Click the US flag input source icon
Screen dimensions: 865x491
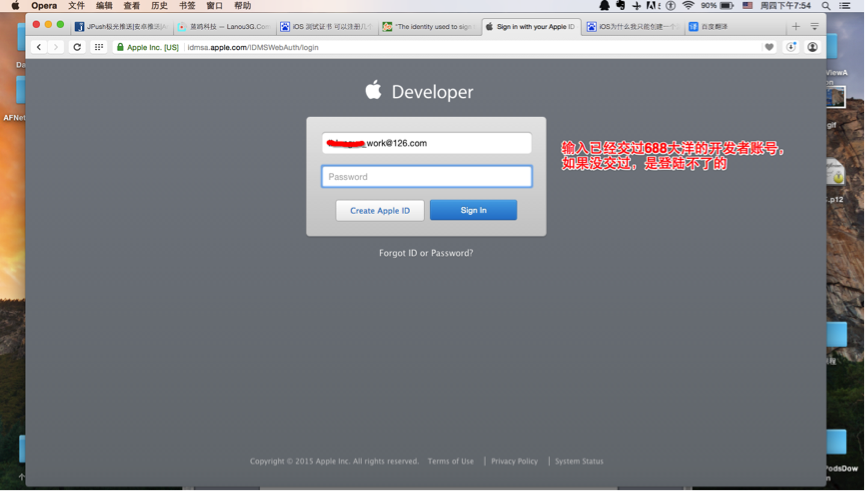pyautogui.click(x=747, y=6)
